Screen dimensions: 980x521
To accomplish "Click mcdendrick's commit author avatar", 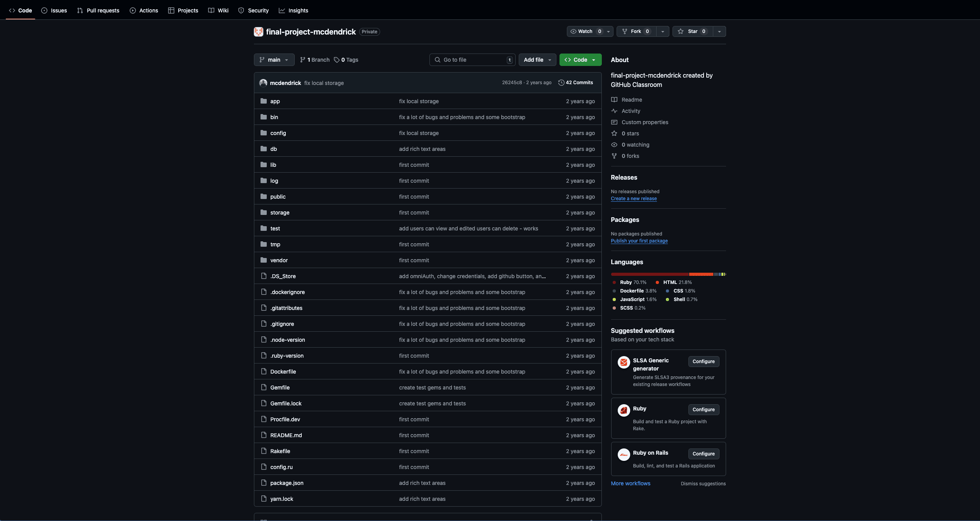I will click(x=263, y=83).
